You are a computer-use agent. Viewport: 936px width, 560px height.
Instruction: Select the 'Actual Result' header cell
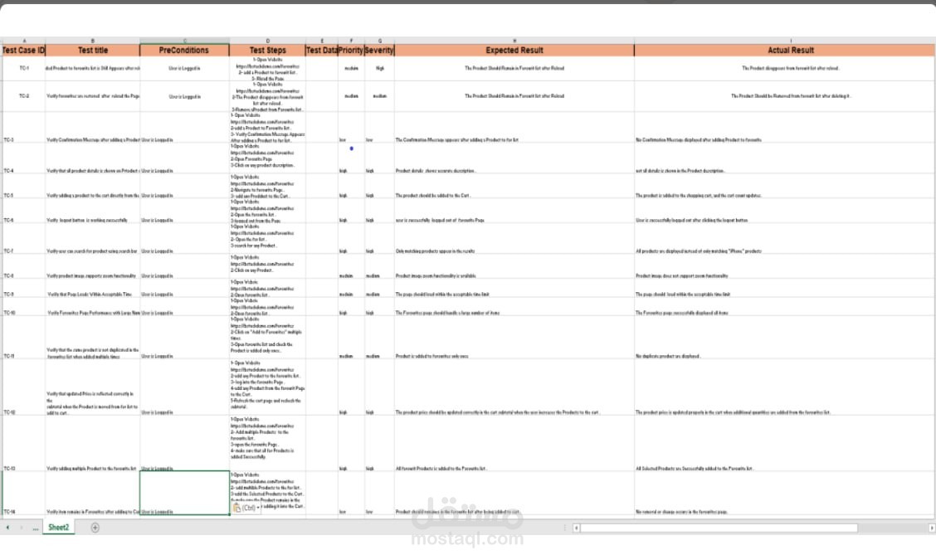pos(790,50)
